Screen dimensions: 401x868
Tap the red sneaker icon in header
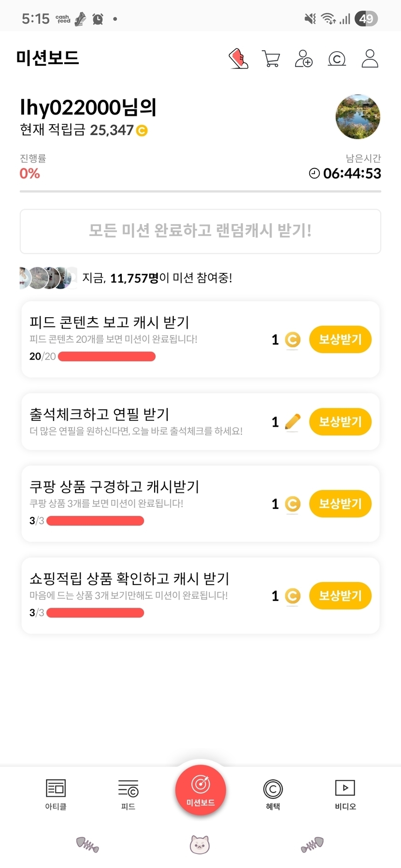point(238,59)
